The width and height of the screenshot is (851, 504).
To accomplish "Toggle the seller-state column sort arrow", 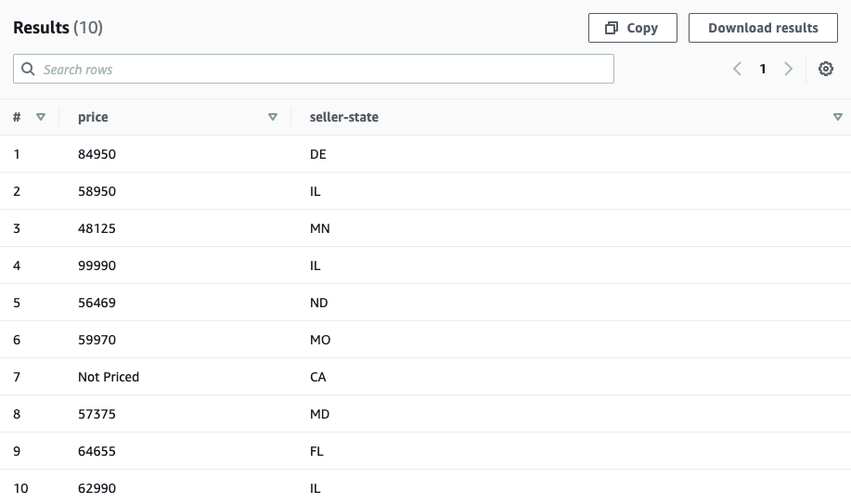I will [837, 117].
